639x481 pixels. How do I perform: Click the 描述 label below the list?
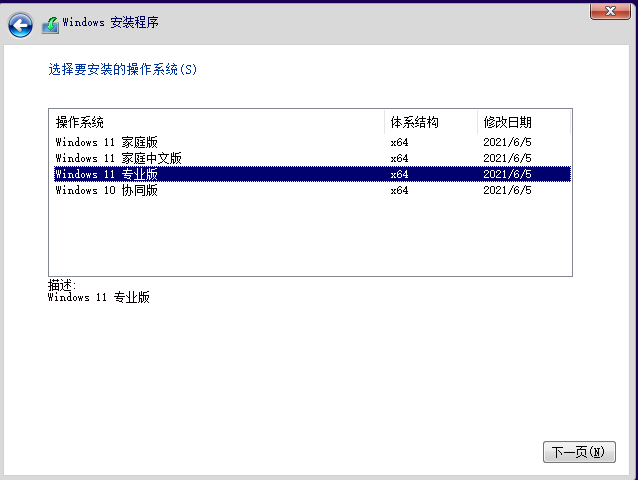pos(62,285)
